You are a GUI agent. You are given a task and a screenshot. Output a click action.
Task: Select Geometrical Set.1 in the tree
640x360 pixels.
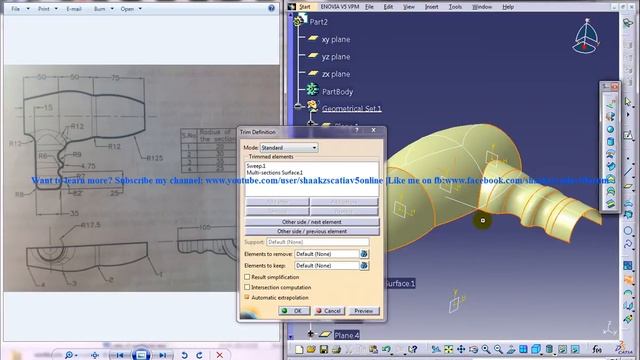351,109
